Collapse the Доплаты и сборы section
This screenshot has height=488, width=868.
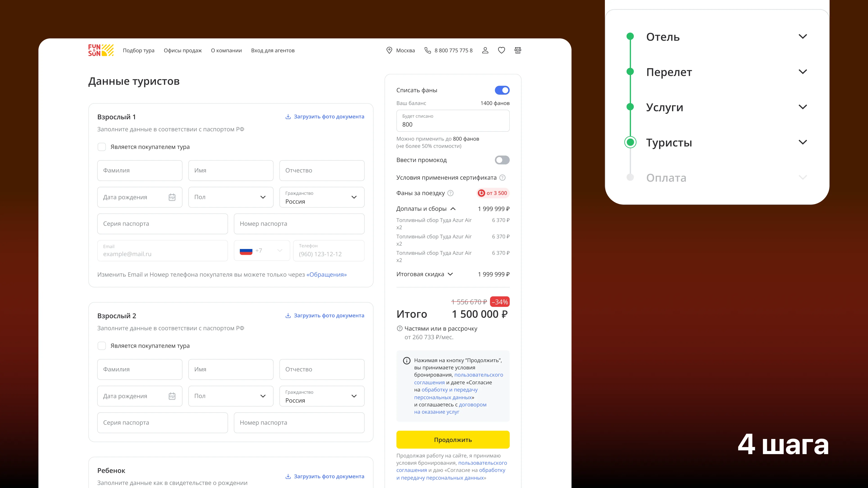click(453, 209)
